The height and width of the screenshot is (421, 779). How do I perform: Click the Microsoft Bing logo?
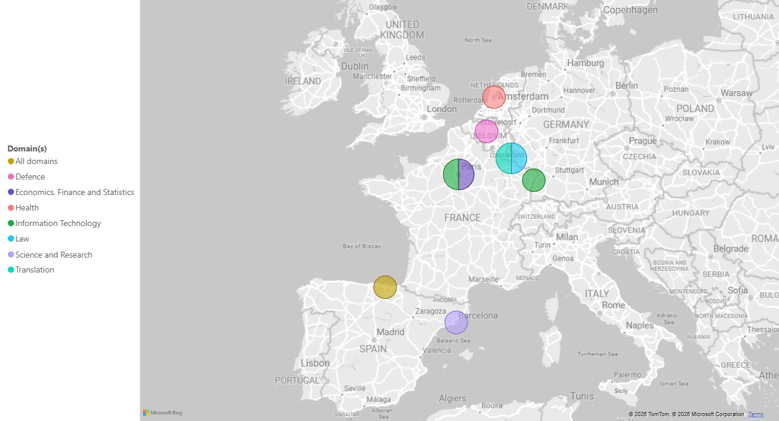[162, 413]
